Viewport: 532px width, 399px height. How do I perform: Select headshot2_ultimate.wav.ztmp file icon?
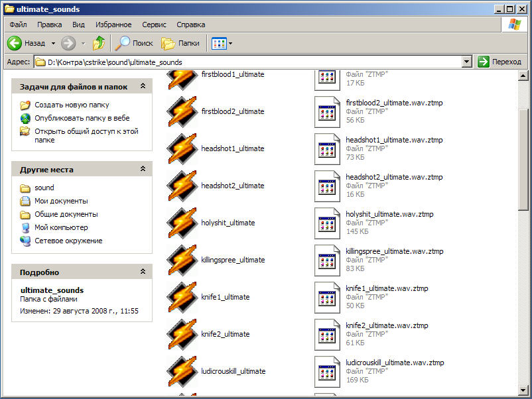pos(327,186)
